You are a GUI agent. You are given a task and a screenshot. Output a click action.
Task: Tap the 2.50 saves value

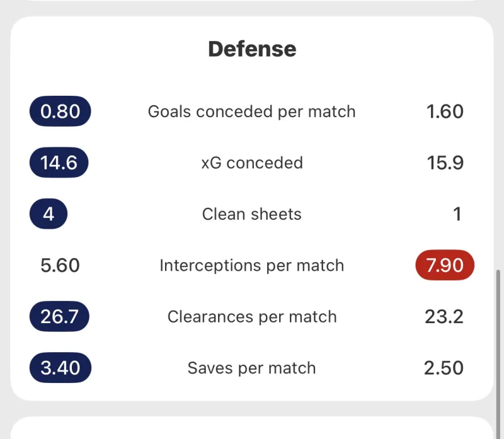coord(444,368)
